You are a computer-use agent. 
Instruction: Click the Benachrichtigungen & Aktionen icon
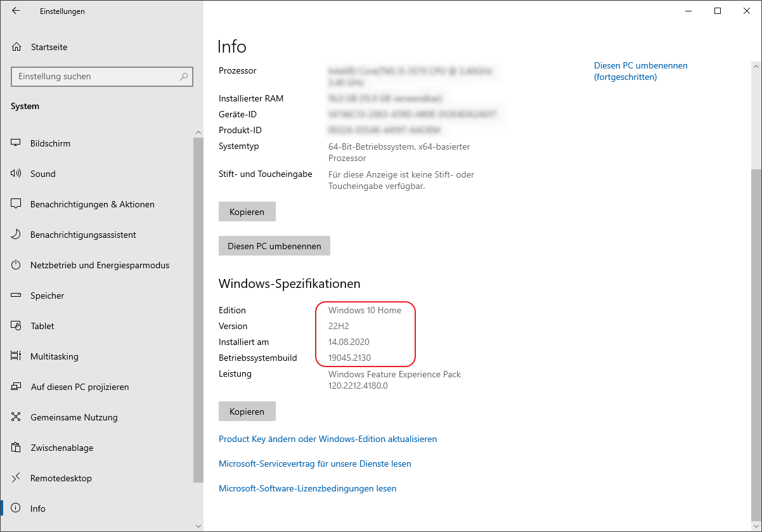pos(16,204)
